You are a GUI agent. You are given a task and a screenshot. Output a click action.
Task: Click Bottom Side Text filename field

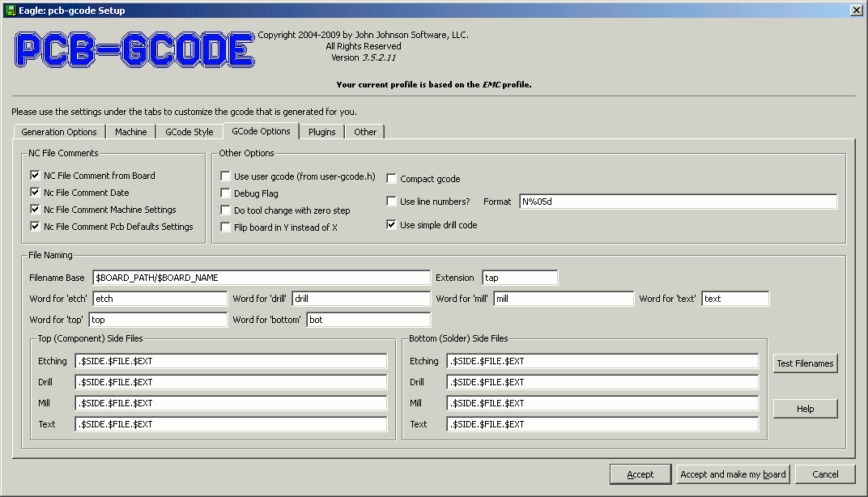(602, 424)
